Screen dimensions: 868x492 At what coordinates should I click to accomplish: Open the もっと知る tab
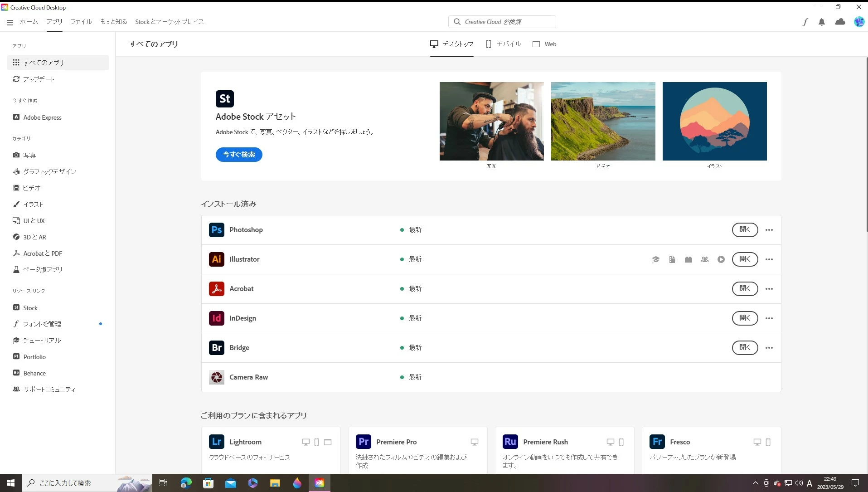(x=114, y=22)
